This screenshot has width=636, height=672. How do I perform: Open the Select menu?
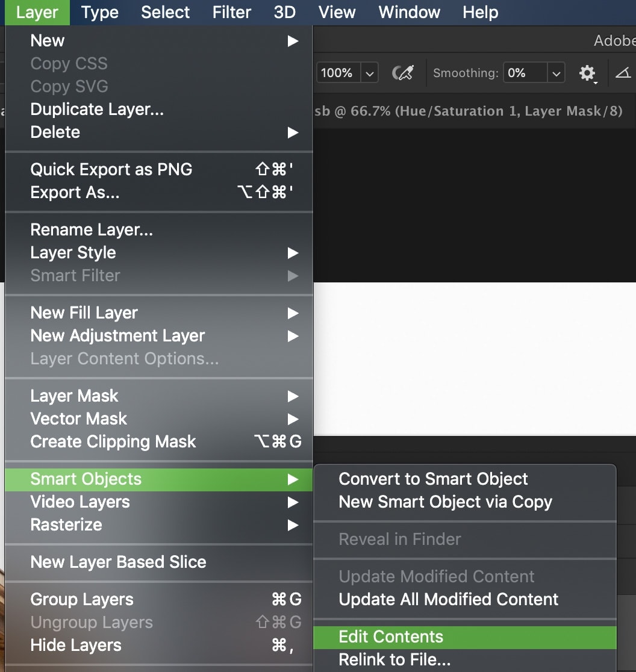point(166,13)
